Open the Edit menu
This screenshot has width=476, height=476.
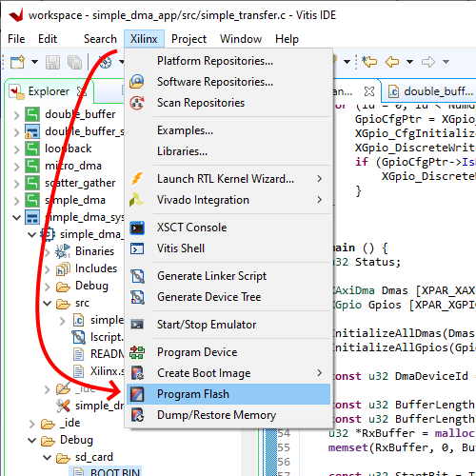coord(48,39)
